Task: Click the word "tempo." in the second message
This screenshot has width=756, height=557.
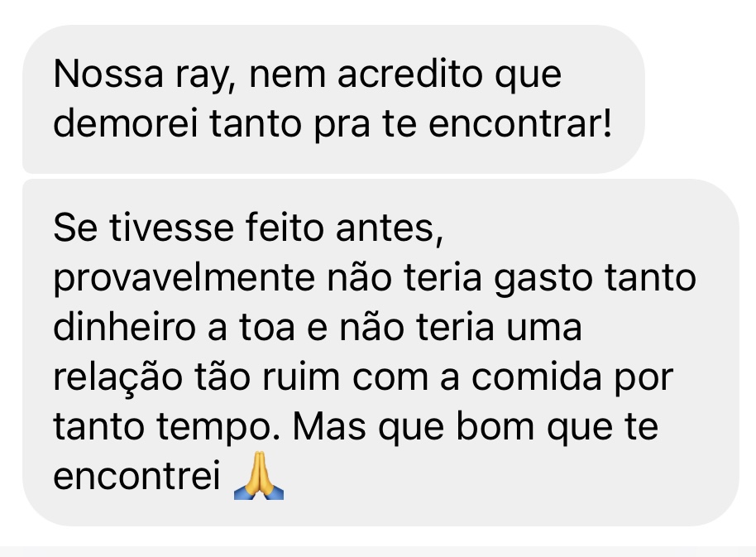Action: (x=218, y=429)
